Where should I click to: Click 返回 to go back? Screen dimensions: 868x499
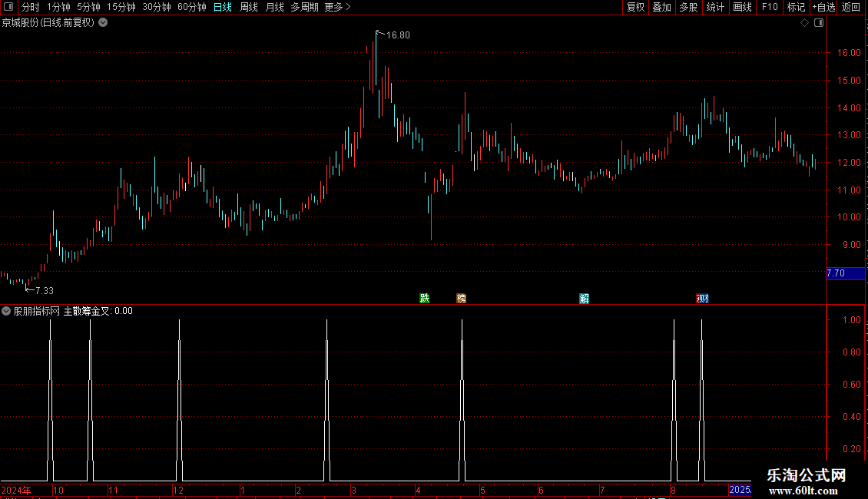[851, 7]
